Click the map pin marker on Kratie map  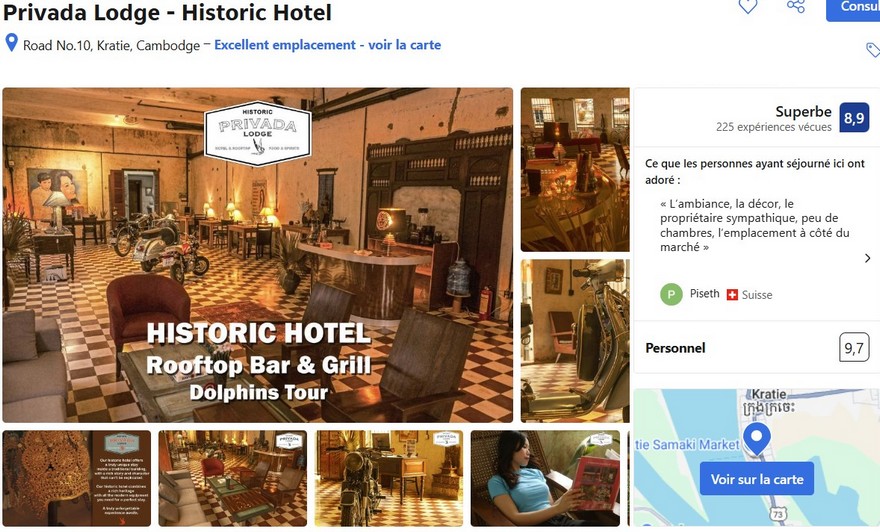click(757, 439)
